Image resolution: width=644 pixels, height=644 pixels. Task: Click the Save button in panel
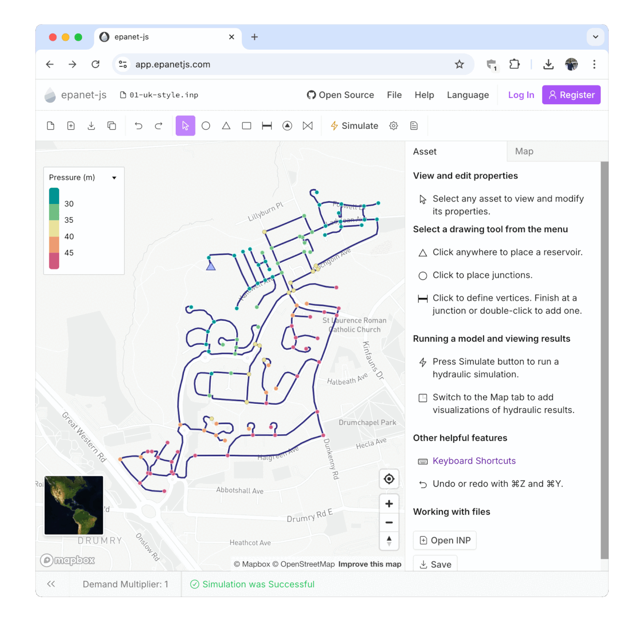(x=435, y=564)
